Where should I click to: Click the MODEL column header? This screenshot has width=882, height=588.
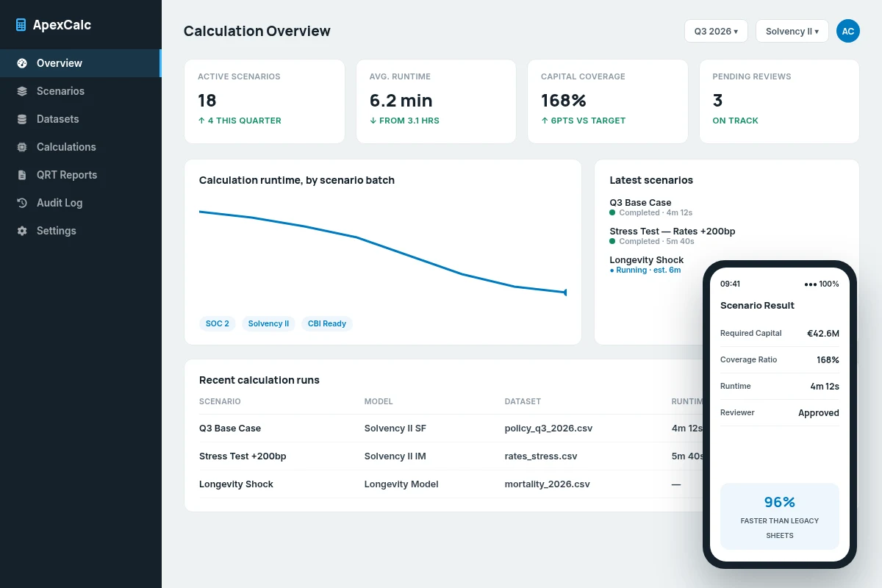tap(379, 401)
